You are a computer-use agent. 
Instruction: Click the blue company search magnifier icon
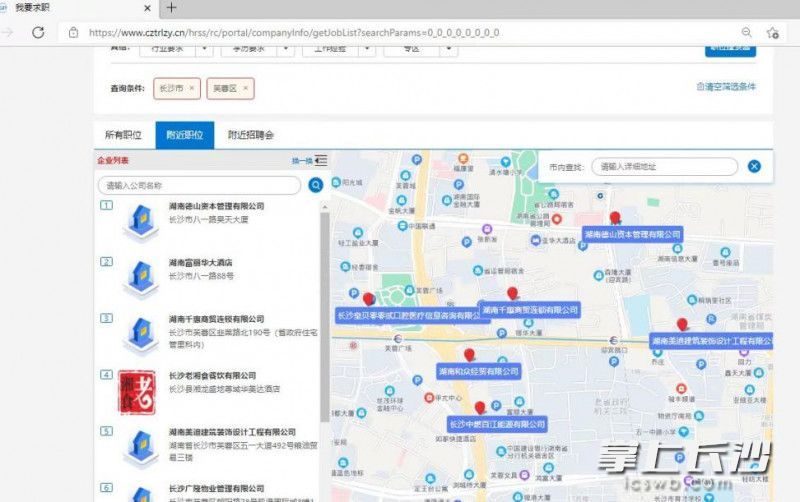coord(315,185)
